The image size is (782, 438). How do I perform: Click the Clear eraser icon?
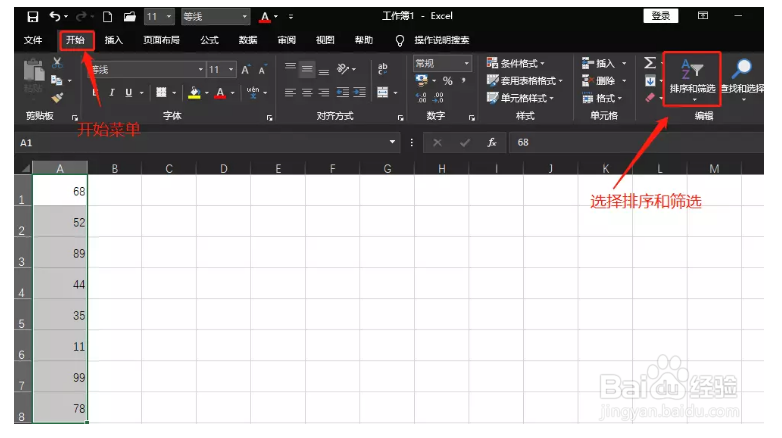[x=650, y=97]
